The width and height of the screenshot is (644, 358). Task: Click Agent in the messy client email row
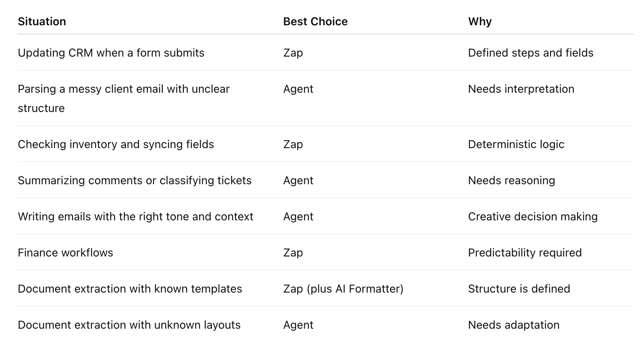(x=298, y=89)
